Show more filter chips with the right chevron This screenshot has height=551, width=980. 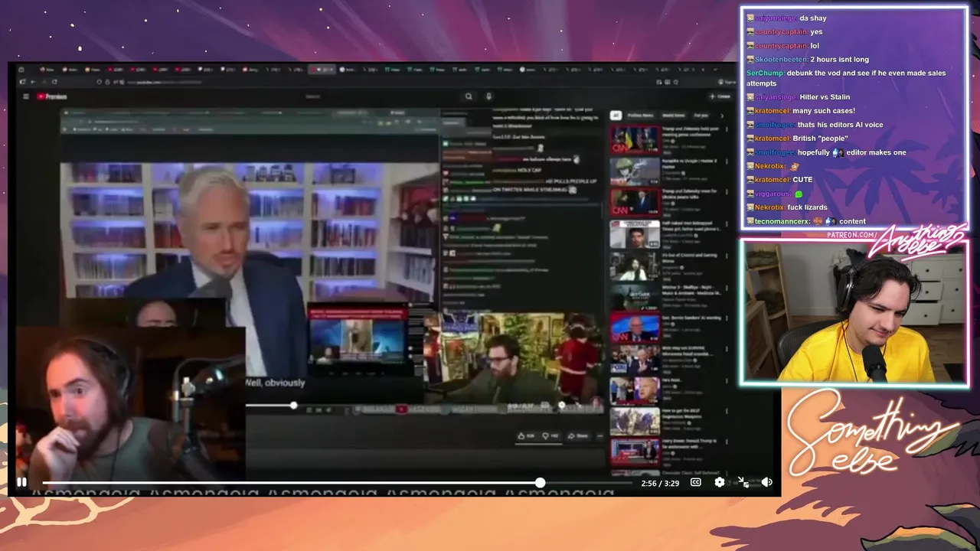[x=721, y=116]
